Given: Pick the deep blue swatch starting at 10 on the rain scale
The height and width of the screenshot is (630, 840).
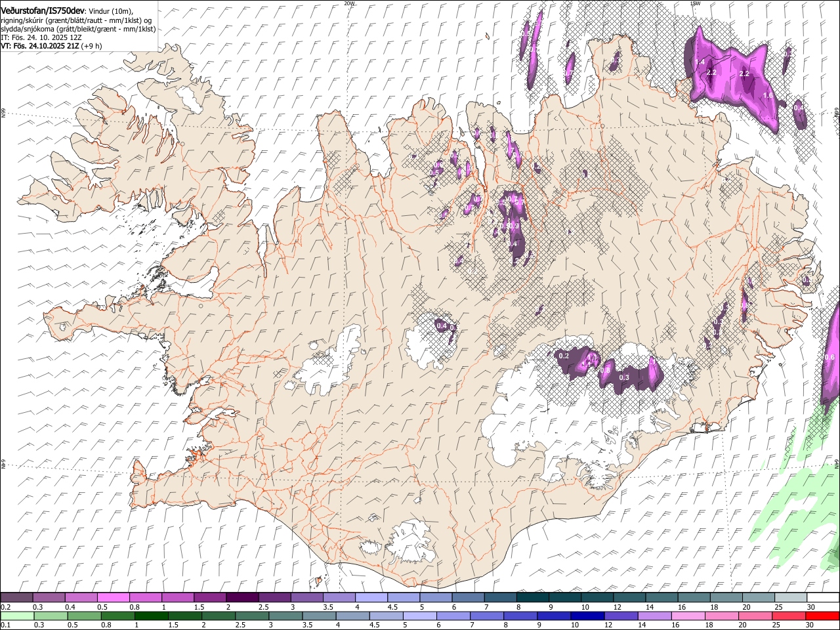Looking at the screenshot, I should tap(587, 616).
